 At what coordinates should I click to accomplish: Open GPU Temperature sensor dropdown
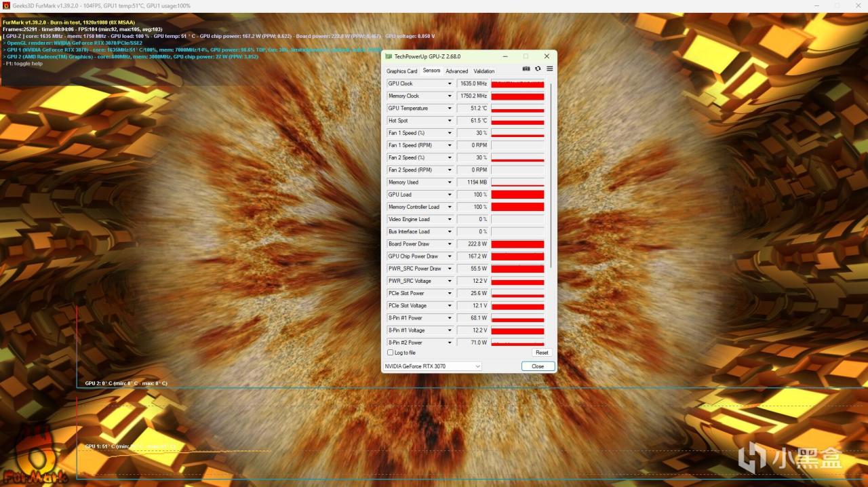449,109
